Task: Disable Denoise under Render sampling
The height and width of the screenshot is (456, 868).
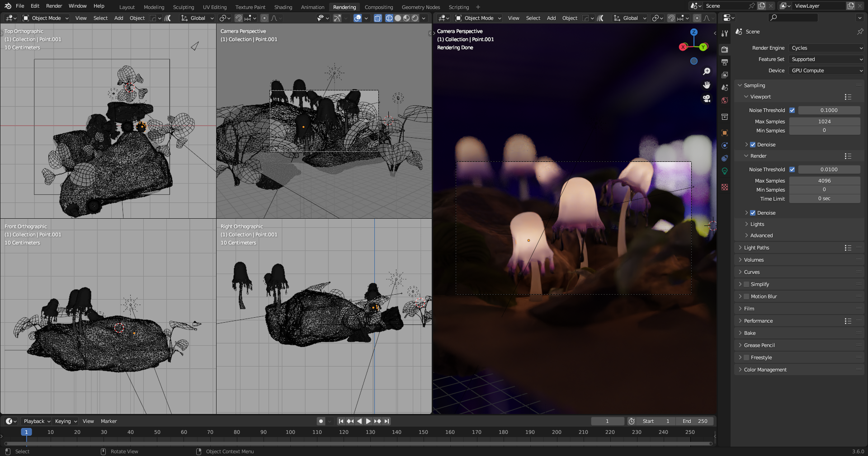Action: [753, 213]
